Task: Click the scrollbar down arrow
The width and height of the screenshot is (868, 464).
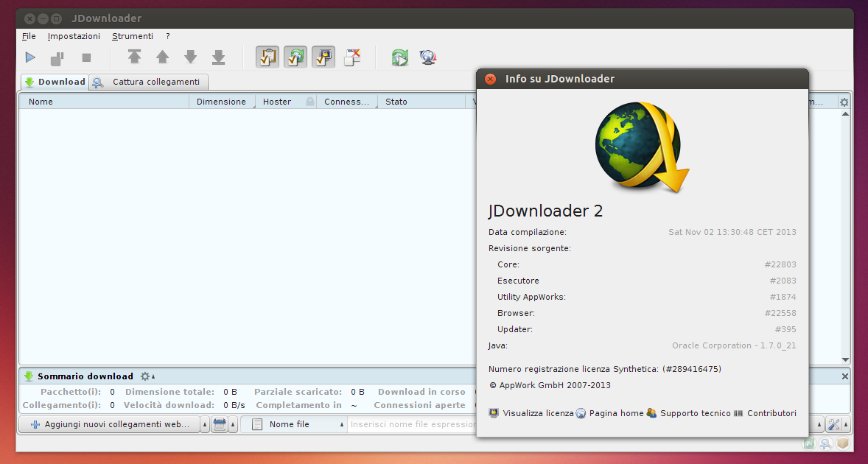Action: pos(845,360)
